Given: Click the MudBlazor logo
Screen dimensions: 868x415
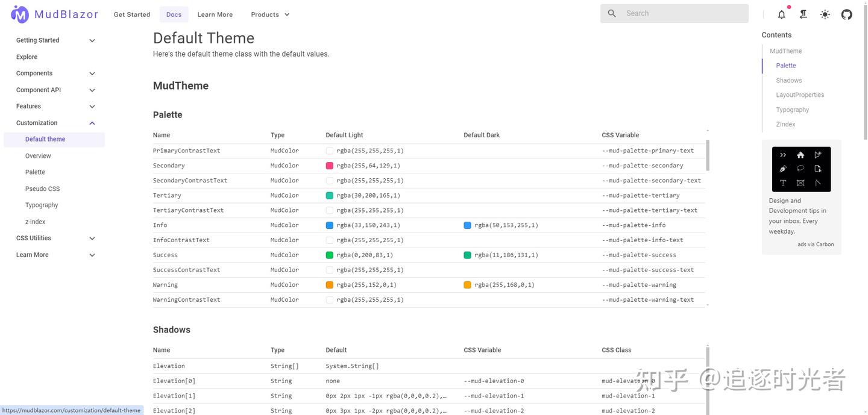Looking at the screenshot, I should point(54,14).
